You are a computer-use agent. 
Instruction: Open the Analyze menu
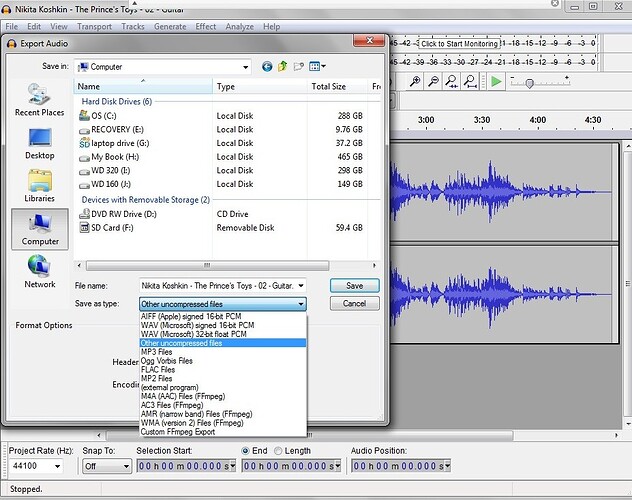pos(239,27)
